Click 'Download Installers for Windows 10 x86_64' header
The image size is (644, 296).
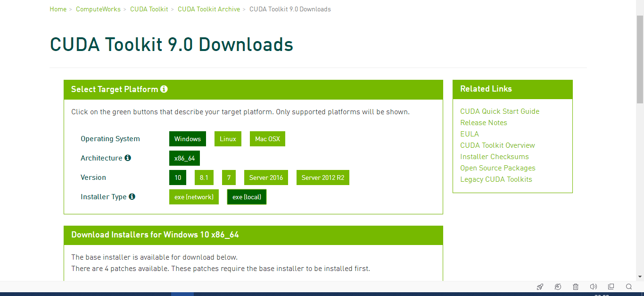pyautogui.click(x=155, y=235)
